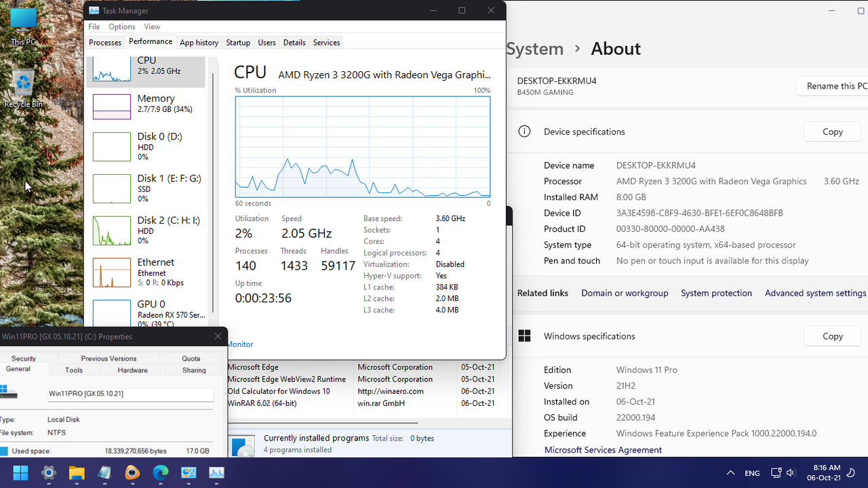Select the CPU graph in sidebar
The image size is (868, 488).
(111, 68)
